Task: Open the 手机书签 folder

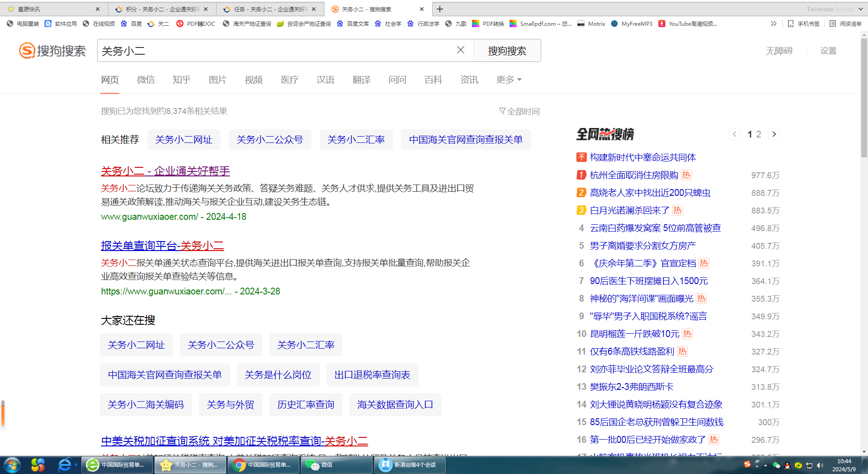Action: (803, 24)
